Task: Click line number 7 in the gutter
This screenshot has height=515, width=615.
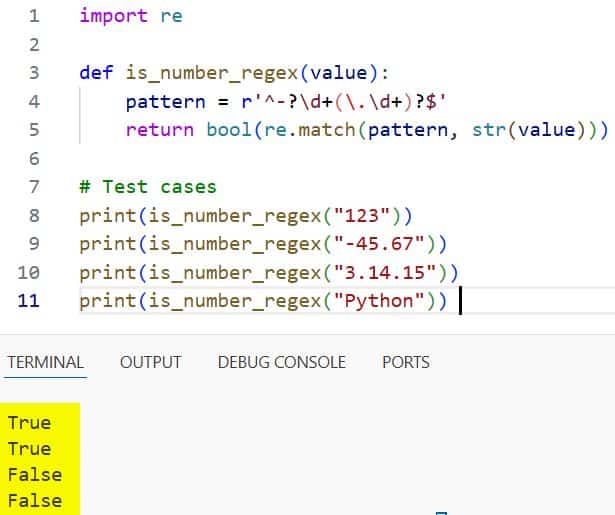Action: coord(34,187)
